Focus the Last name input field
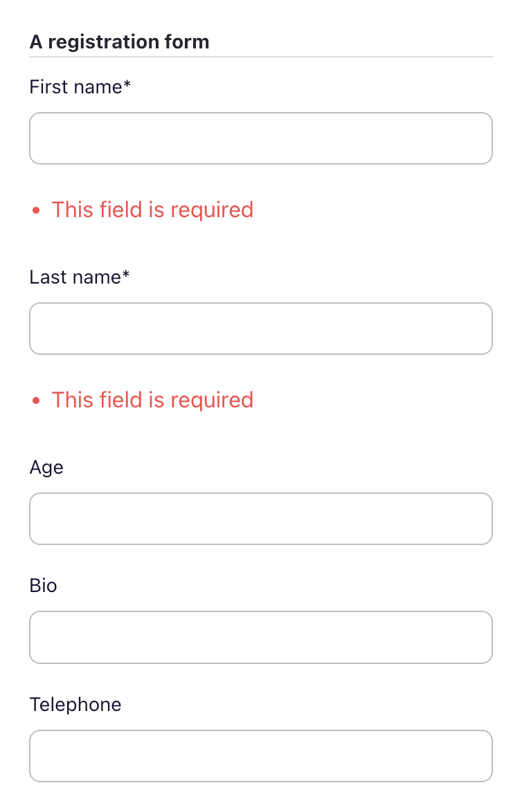The width and height of the screenshot is (522, 812). (261, 329)
